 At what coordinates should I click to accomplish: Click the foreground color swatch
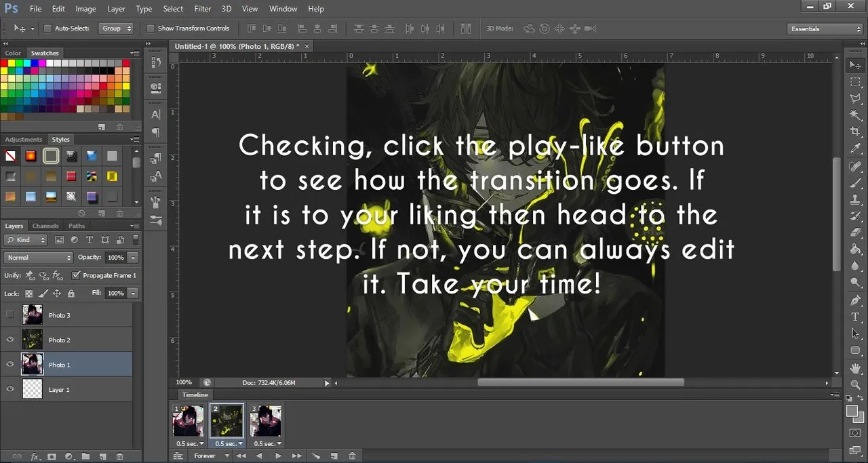click(852, 411)
